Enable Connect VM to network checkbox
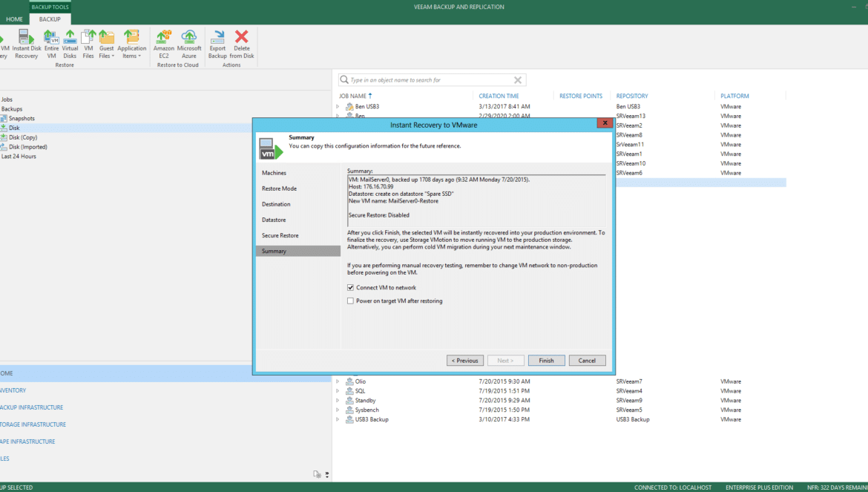Screen dimensions: 868x492 tap(350, 287)
